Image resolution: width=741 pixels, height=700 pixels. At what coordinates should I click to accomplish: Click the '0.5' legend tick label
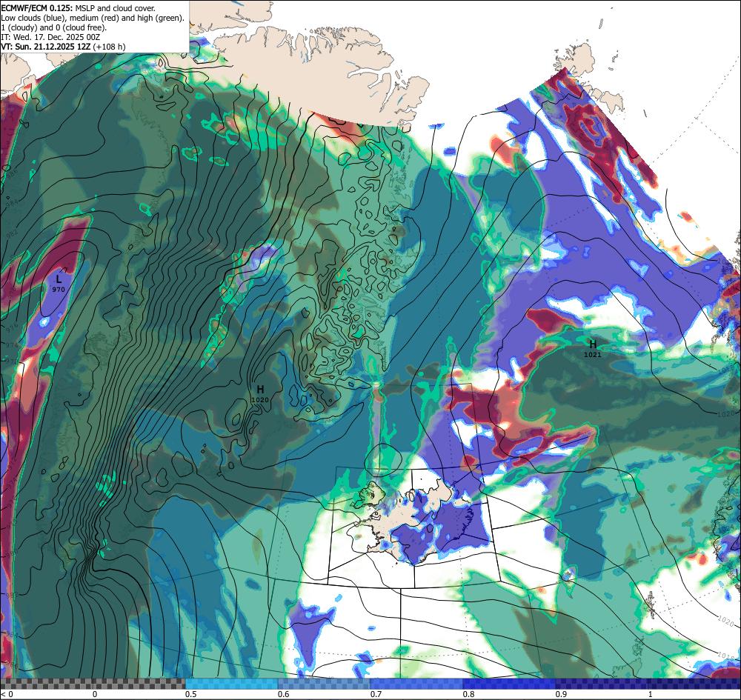[x=190, y=694]
